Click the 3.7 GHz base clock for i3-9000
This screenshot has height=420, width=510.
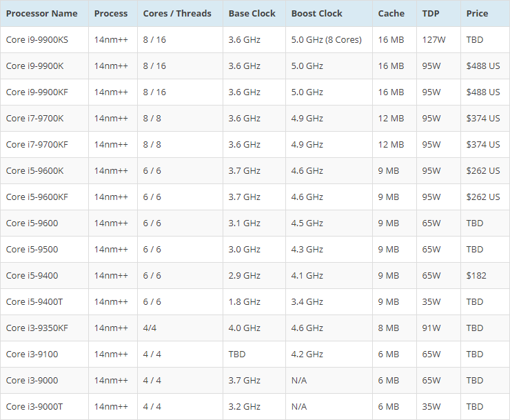(244, 380)
